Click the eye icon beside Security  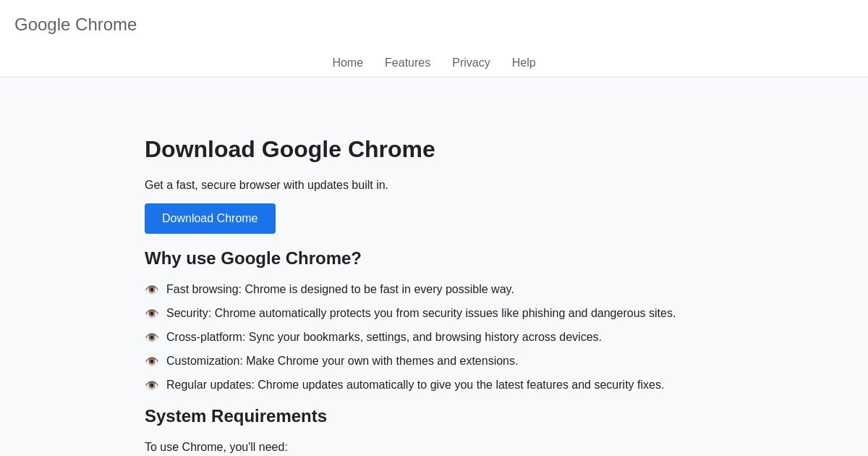pyautogui.click(x=152, y=313)
